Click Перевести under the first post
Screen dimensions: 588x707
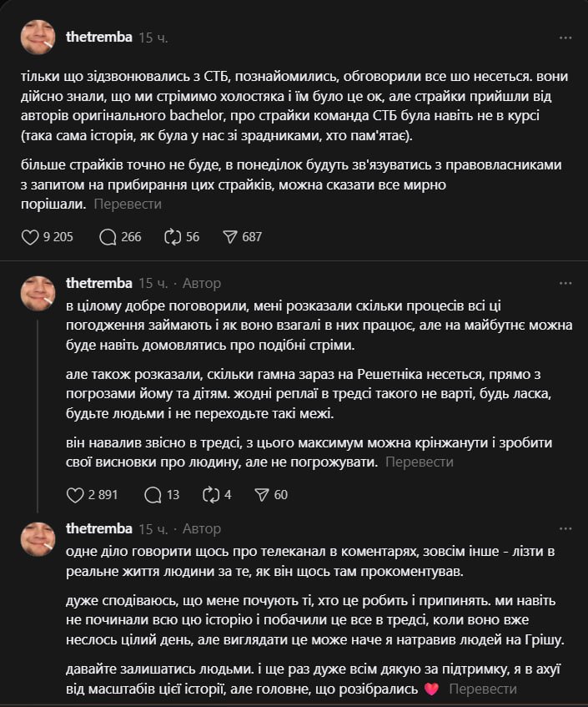tap(128, 204)
